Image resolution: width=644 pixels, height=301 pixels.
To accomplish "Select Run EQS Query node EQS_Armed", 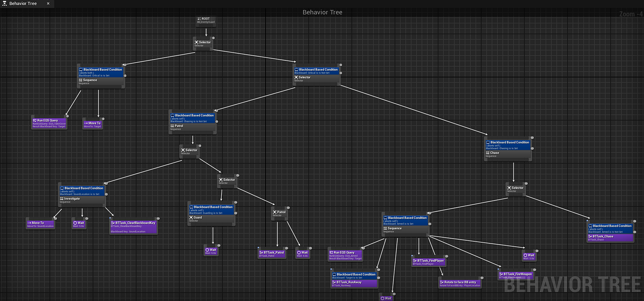I will 346,255.
